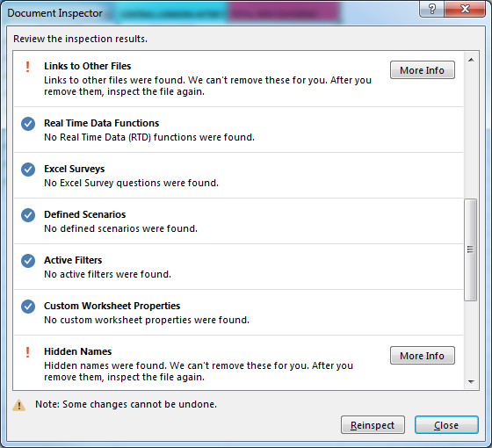Click the vertical scrollbar thumb in results list
Viewport: 492px width, 448px height.
(x=470, y=249)
